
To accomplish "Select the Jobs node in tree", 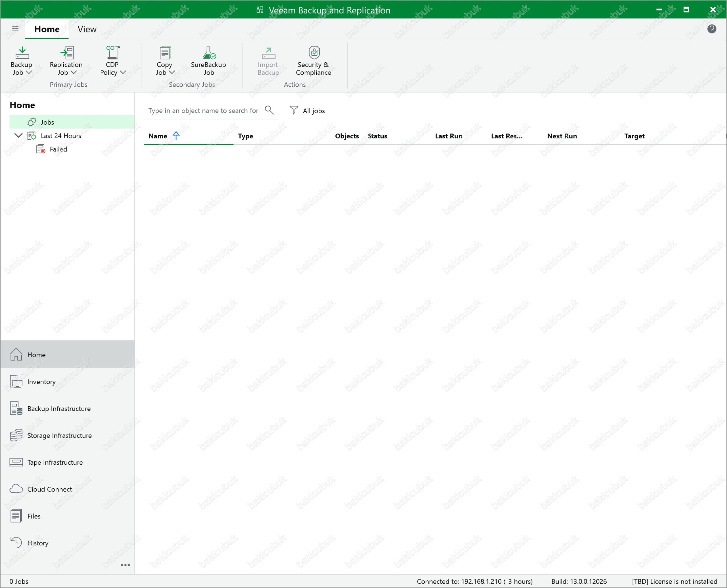I will click(72, 122).
